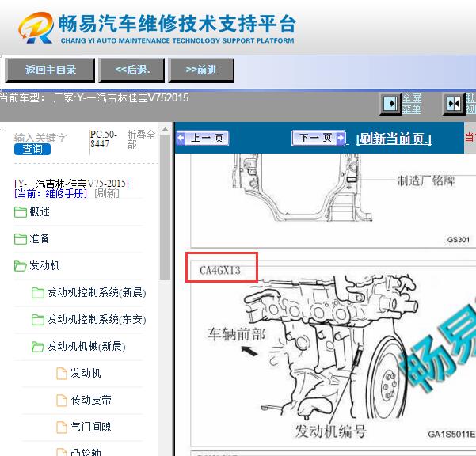The image size is (476, 456).
Task: Expand the 准备 folder
Action: [x=40, y=238]
